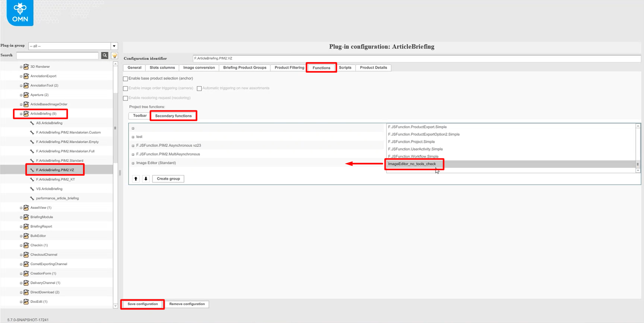Click the Configuration identifier field
Image resolution: width=644 pixels, height=323 pixels.
tap(417, 58)
